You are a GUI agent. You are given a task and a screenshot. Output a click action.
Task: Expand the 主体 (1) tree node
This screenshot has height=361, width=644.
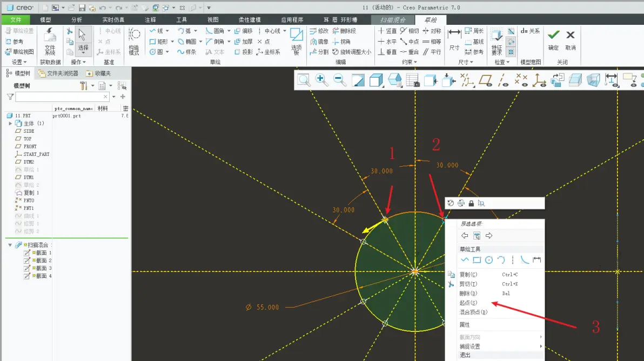(10, 124)
